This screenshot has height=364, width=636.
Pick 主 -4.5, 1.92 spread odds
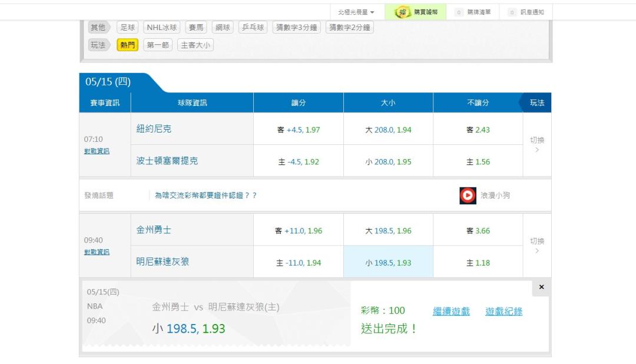299,161
